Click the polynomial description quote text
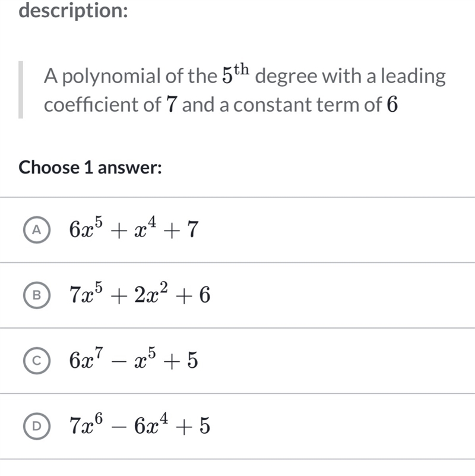475x476 pixels. coord(245,90)
